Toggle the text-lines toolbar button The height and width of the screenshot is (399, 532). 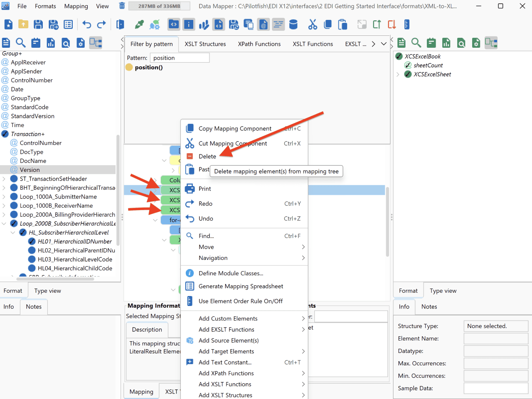click(x=278, y=24)
